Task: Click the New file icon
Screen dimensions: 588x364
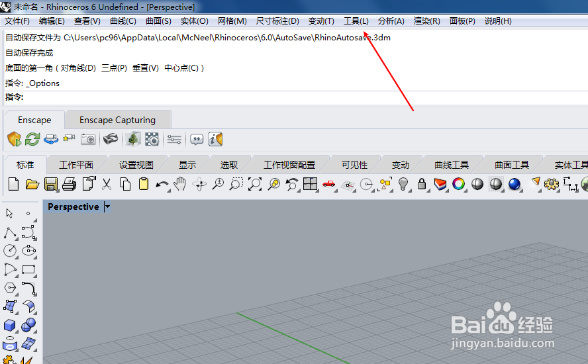Action: tap(13, 184)
